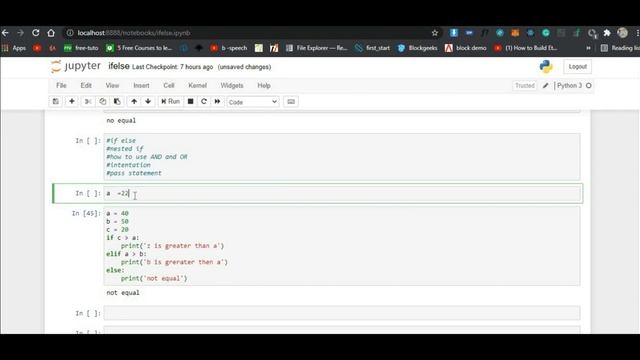This screenshot has height=360, width=640.
Task: Expand hidden bookmarks overflow chevron
Action: pyautogui.click(x=588, y=48)
